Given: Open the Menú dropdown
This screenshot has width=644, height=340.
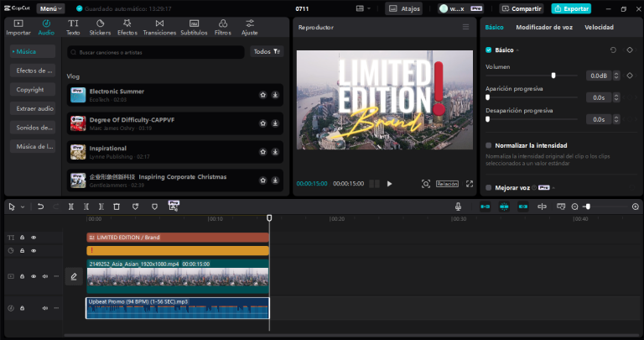Looking at the screenshot, I should tap(50, 8).
